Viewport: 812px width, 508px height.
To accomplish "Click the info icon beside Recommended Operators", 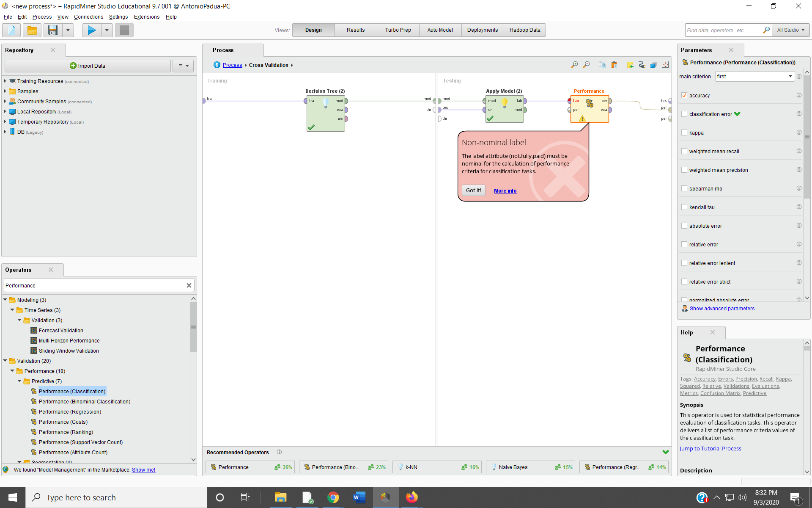I will tap(279, 452).
